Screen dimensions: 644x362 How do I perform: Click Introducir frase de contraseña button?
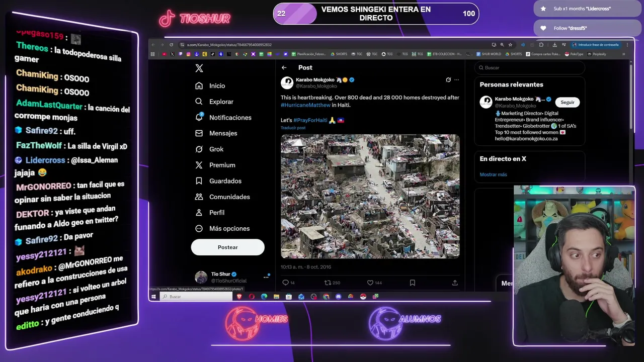point(596,45)
